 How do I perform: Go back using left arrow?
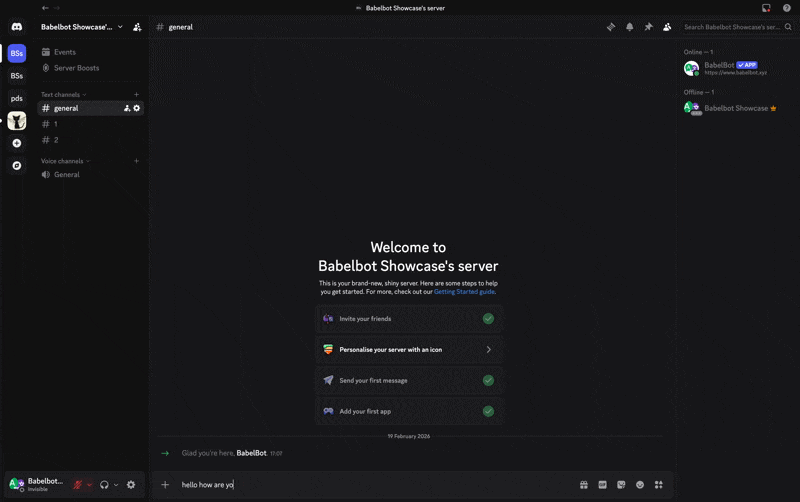pyautogui.click(x=45, y=8)
